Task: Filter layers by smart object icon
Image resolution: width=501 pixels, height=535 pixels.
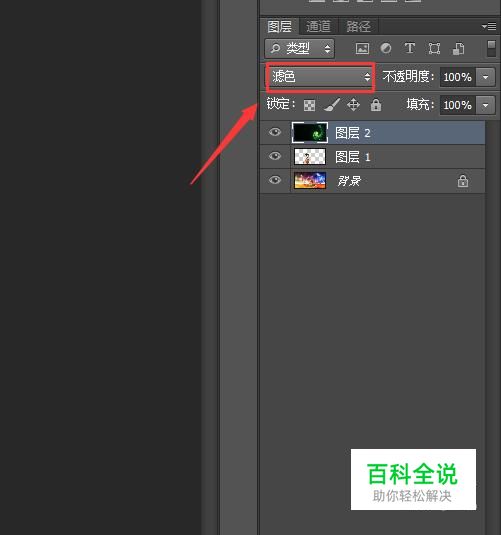Action: click(x=458, y=48)
